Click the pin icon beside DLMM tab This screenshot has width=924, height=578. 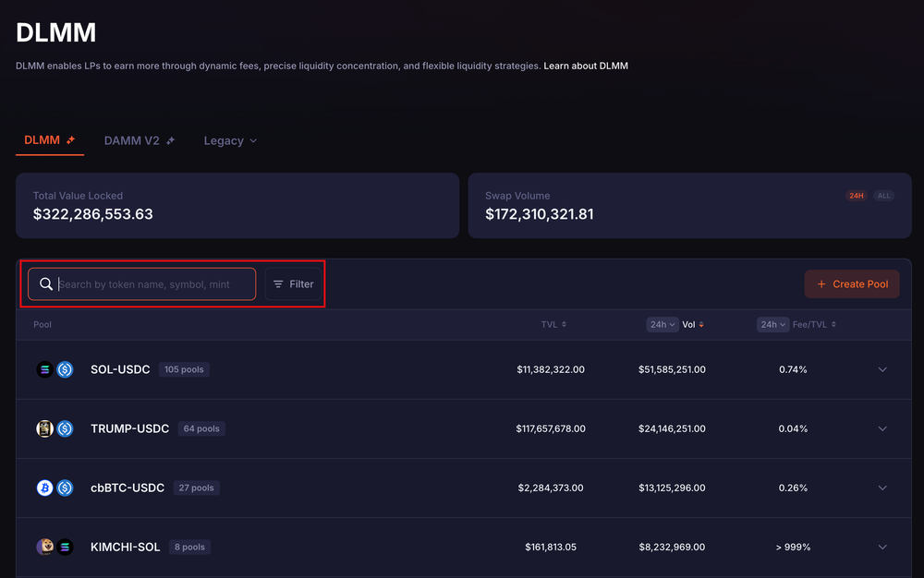tap(71, 140)
